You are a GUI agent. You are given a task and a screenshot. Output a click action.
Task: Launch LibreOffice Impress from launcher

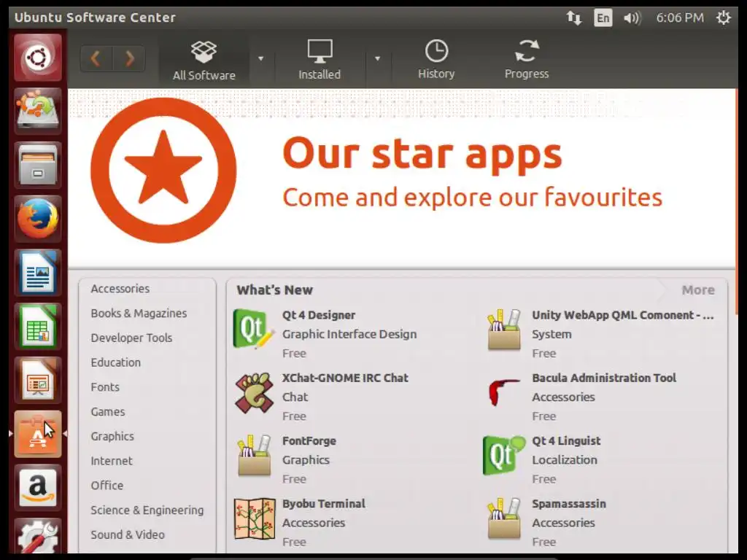[38, 380]
